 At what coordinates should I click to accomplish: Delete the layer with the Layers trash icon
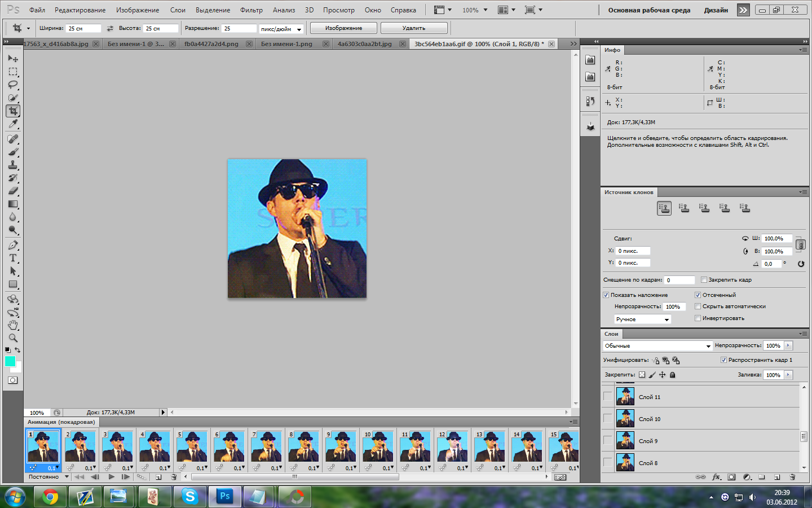click(792, 477)
